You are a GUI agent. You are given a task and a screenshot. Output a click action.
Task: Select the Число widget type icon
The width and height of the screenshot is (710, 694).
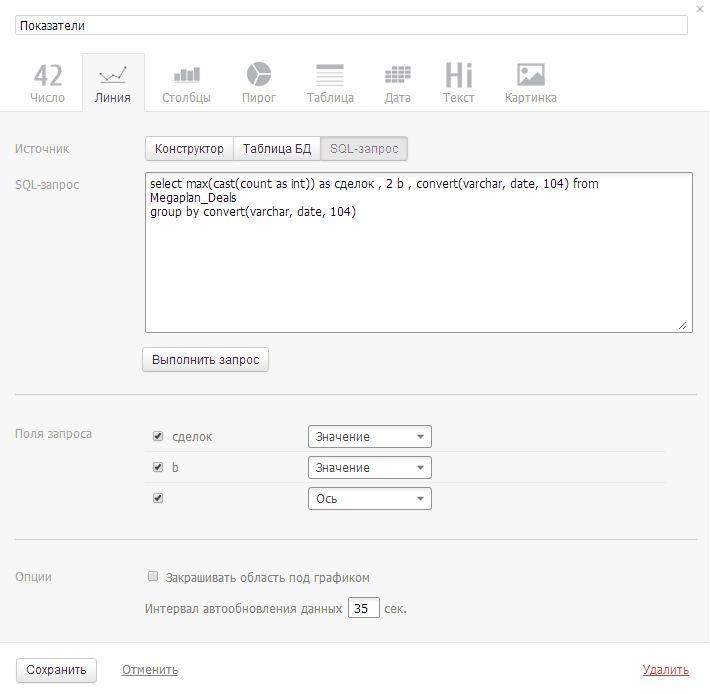(x=48, y=75)
